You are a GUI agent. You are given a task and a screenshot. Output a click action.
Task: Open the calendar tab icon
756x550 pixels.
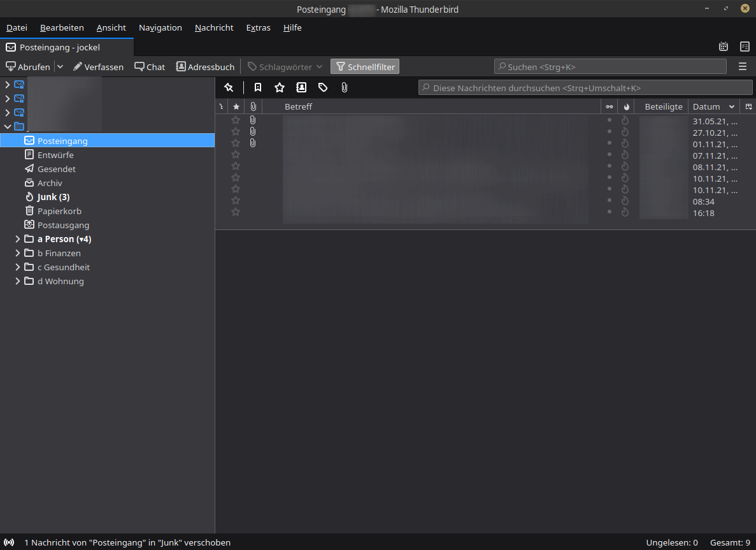click(x=724, y=47)
